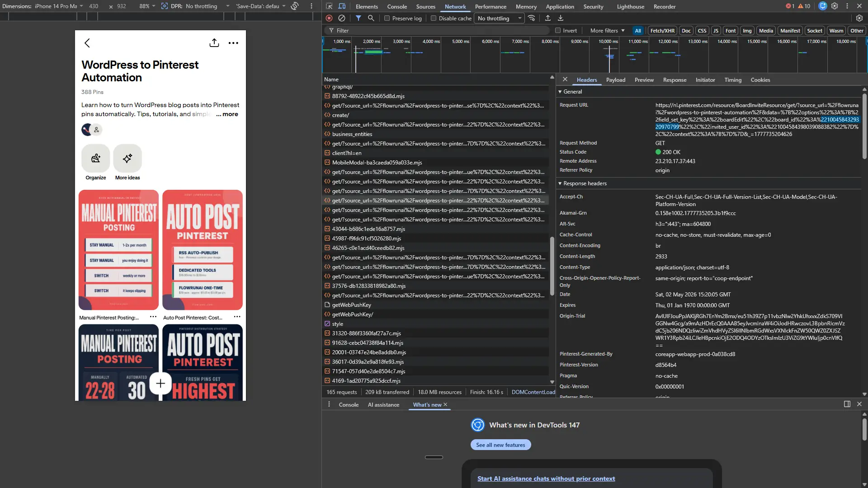Close the request details pane

click(565, 80)
